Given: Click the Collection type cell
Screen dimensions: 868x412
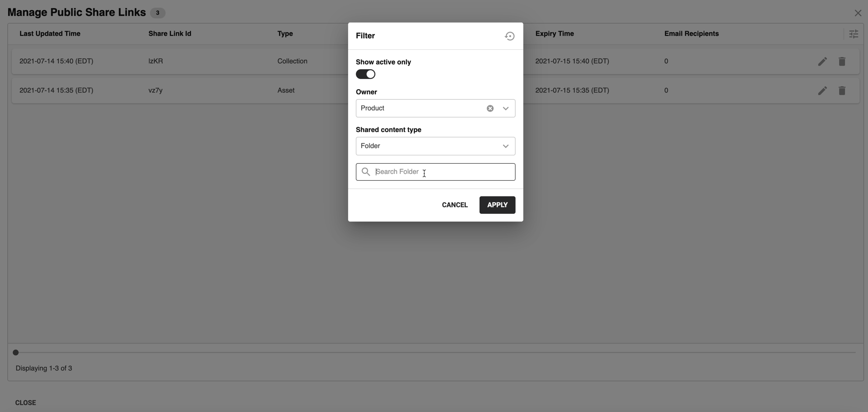Looking at the screenshot, I should [293, 61].
